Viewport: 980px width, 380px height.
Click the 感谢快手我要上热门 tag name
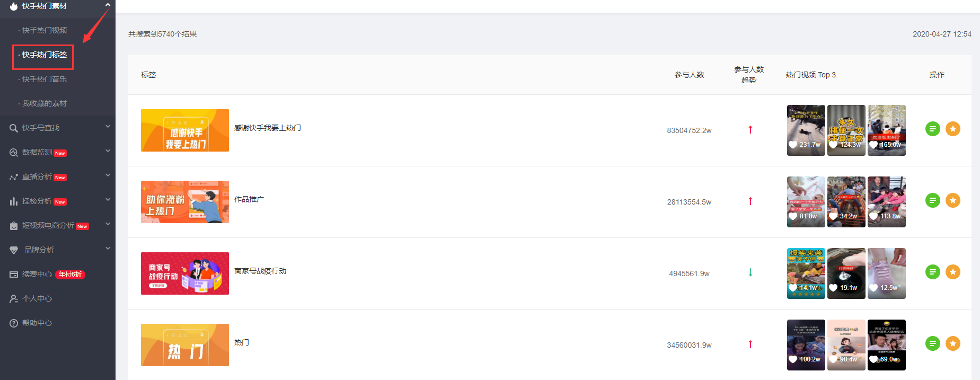[x=268, y=128]
